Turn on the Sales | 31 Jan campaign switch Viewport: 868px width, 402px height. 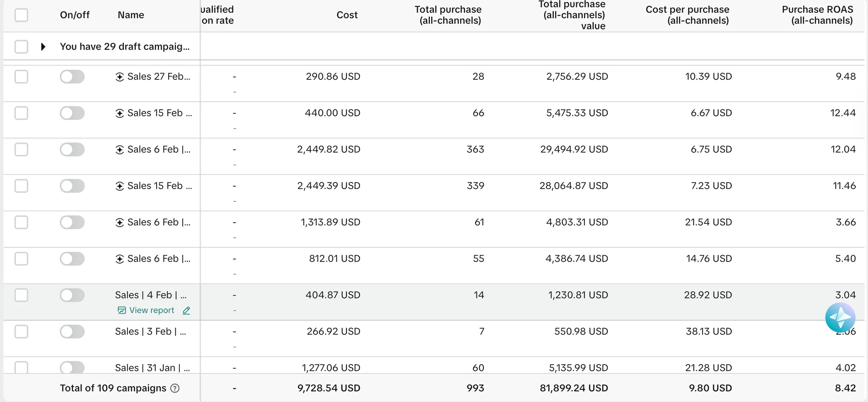(72, 367)
